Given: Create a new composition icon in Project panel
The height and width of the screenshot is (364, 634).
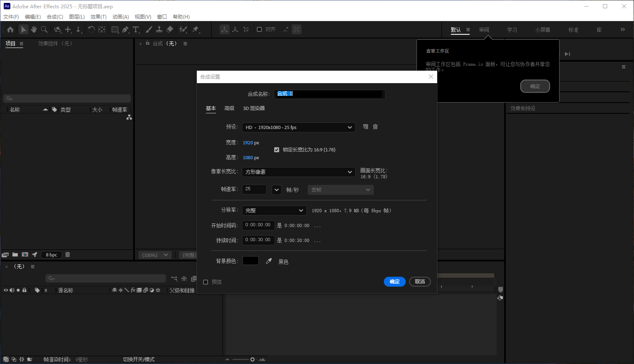Looking at the screenshot, I should [25, 255].
